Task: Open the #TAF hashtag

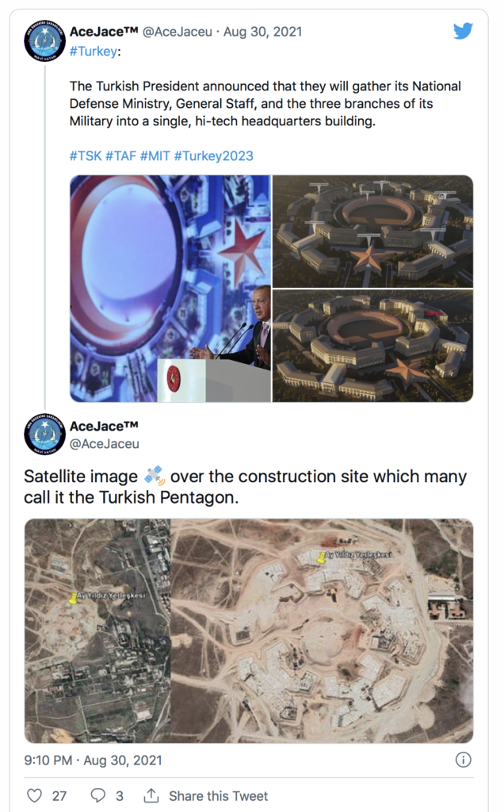Action: click(120, 156)
